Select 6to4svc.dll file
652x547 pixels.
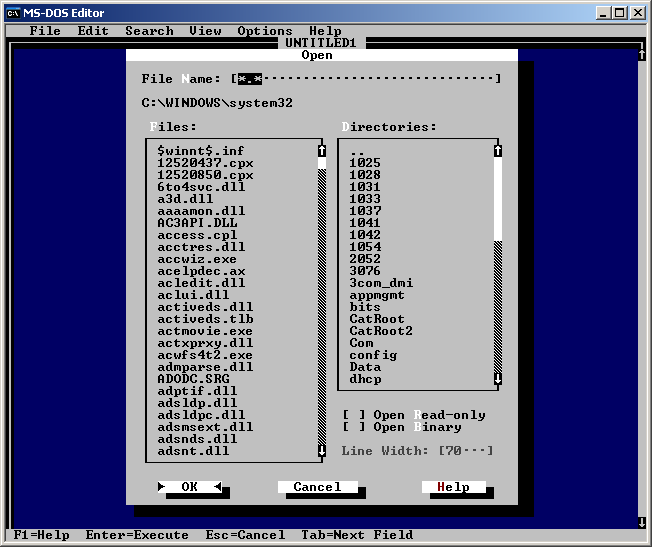coord(201,187)
